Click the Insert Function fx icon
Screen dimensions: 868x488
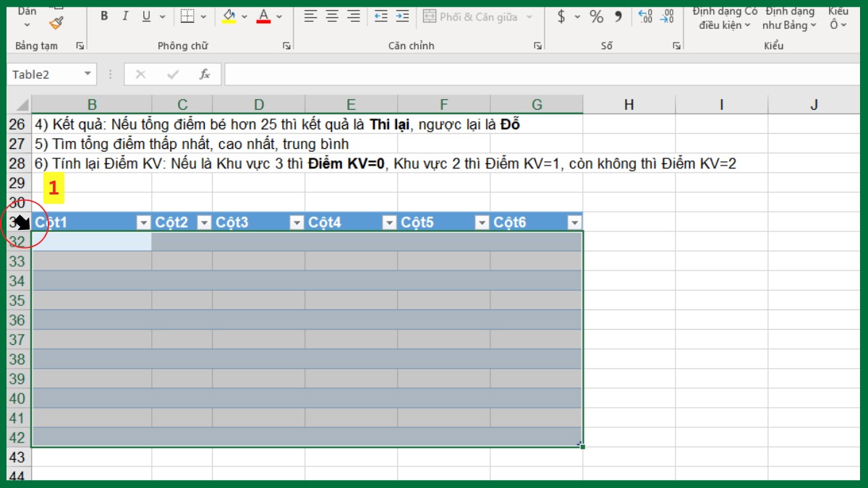pyautogui.click(x=203, y=74)
